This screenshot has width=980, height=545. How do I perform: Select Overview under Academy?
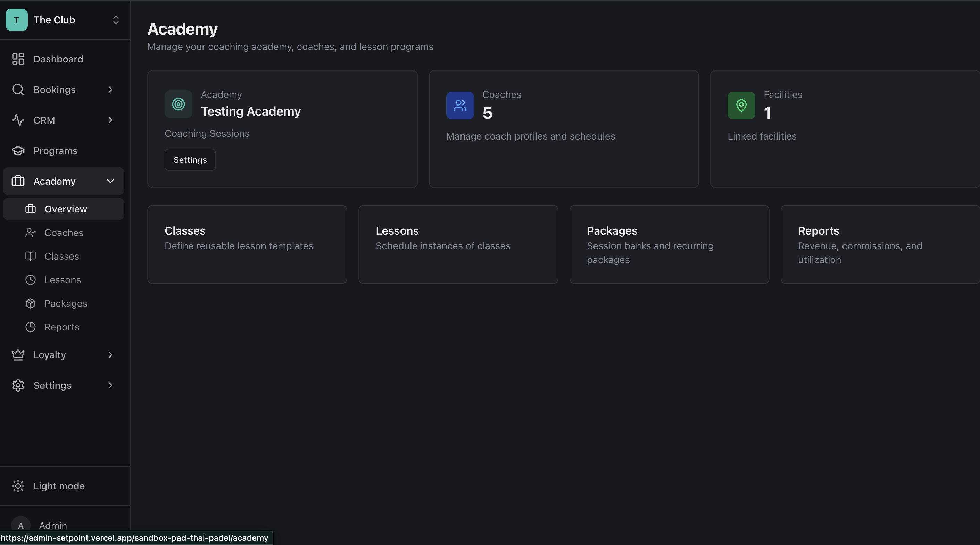coord(63,209)
